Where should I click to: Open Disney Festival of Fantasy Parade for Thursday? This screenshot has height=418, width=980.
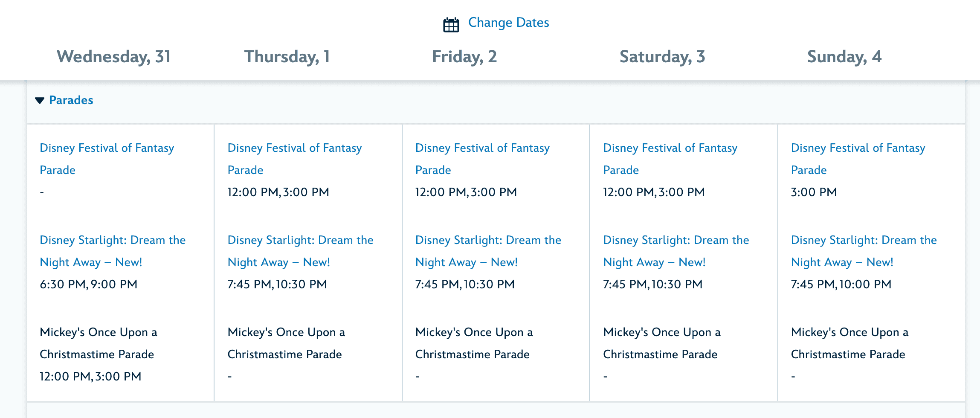click(x=294, y=159)
